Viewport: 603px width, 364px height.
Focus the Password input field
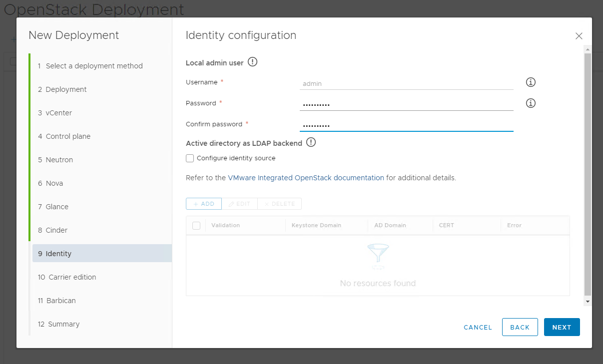coord(407,104)
